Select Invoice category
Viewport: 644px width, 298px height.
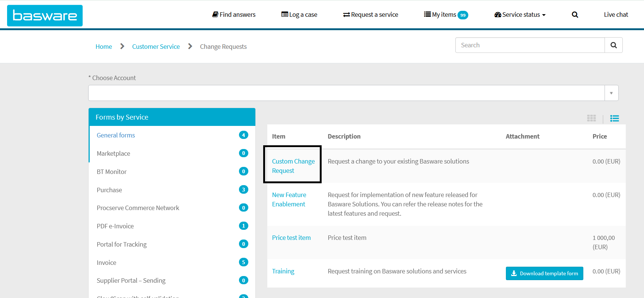point(106,263)
